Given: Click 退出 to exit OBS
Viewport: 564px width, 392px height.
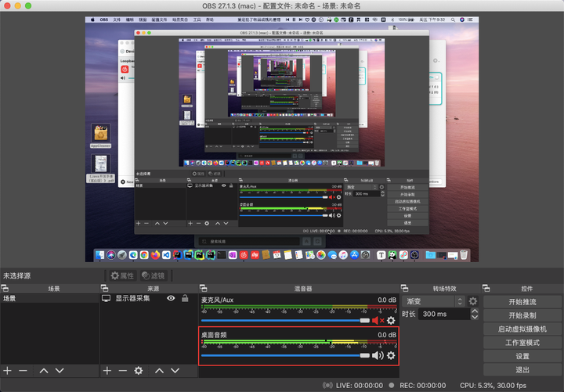Looking at the screenshot, I should click(522, 370).
